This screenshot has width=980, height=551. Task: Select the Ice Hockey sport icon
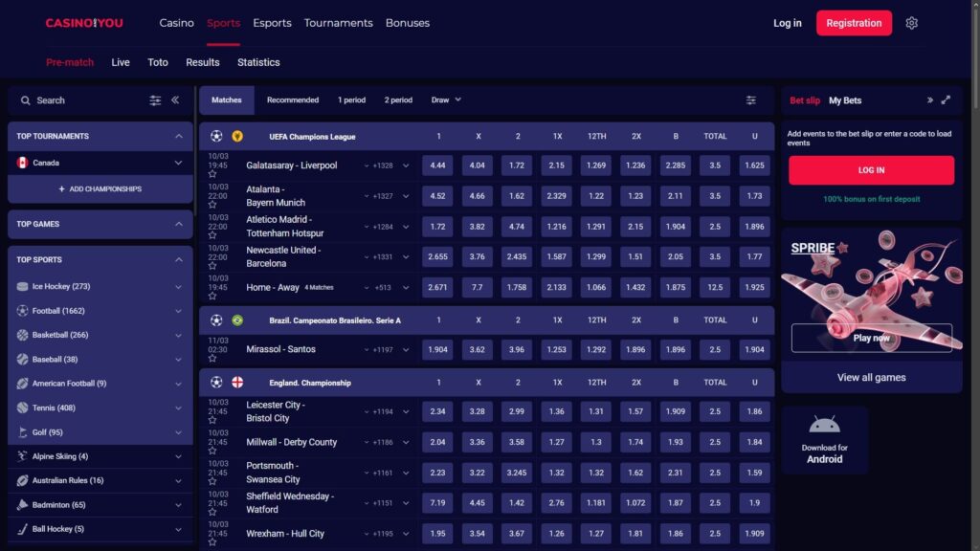[24, 285]
